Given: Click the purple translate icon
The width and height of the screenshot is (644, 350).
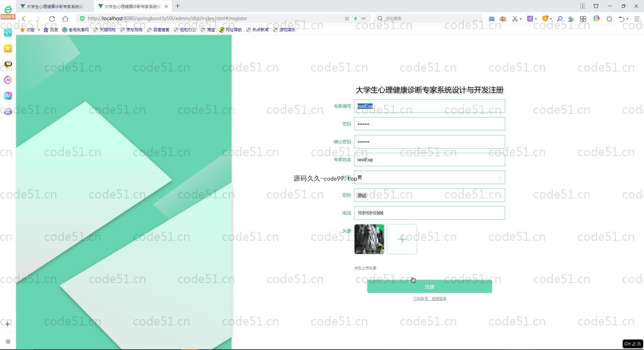Looking at the screenshot, I should tap(530, 19).
